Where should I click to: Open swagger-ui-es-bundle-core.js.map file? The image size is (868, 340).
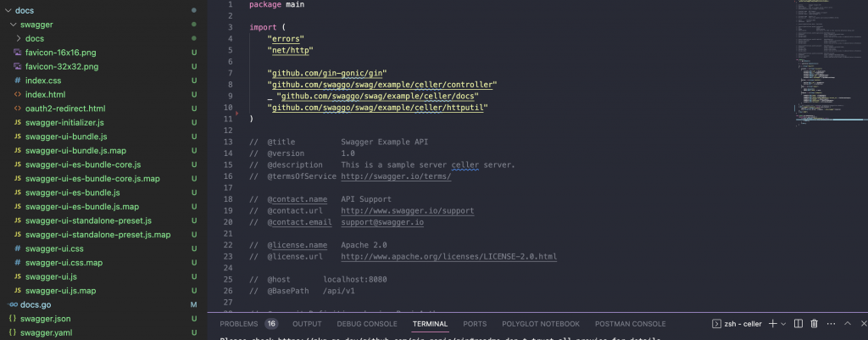tap(92, 178)
